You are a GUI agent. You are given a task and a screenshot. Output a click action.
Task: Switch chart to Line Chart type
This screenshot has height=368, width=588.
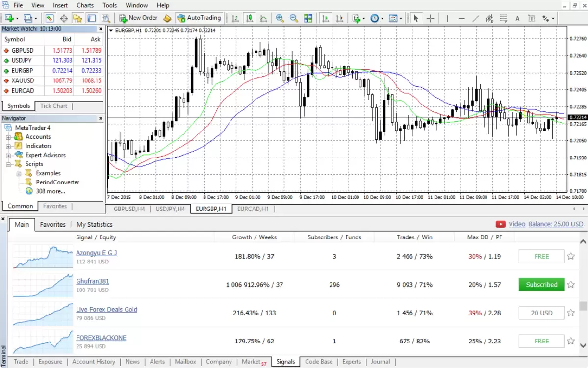point(263,18)
